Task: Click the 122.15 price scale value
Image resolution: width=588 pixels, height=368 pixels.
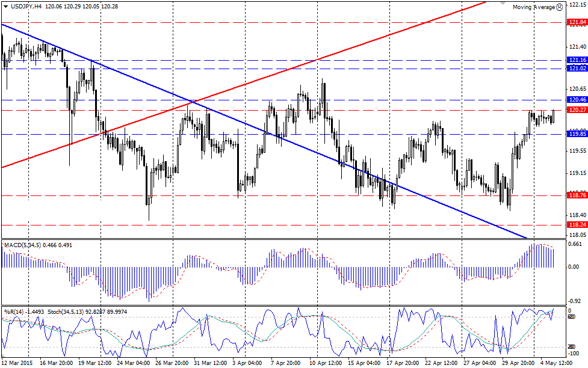Action: point(578,5)
